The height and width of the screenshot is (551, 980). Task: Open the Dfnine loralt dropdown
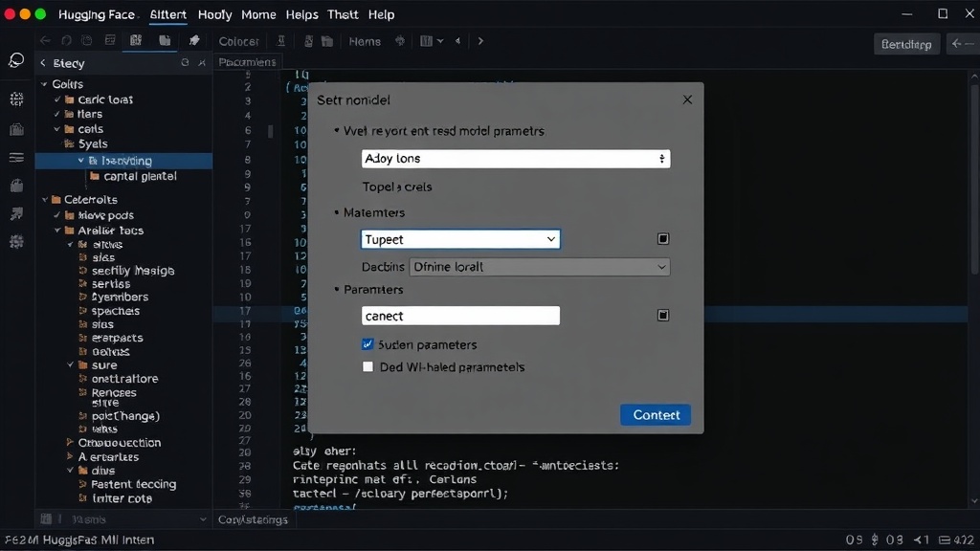(x=540, y=267)
